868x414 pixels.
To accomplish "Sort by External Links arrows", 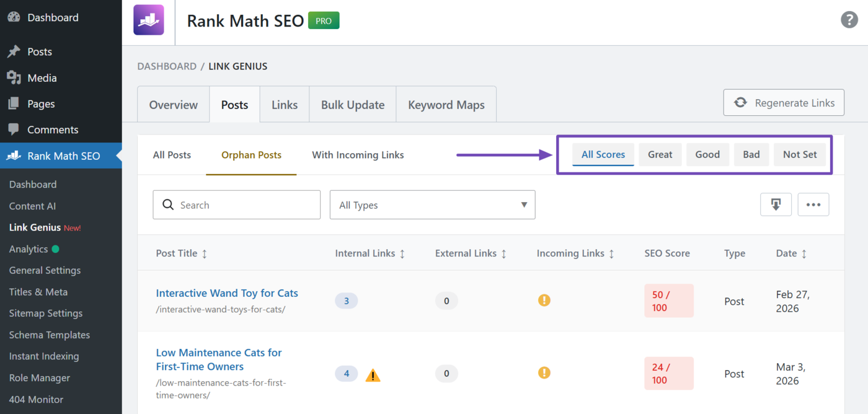I will (504, 253).
